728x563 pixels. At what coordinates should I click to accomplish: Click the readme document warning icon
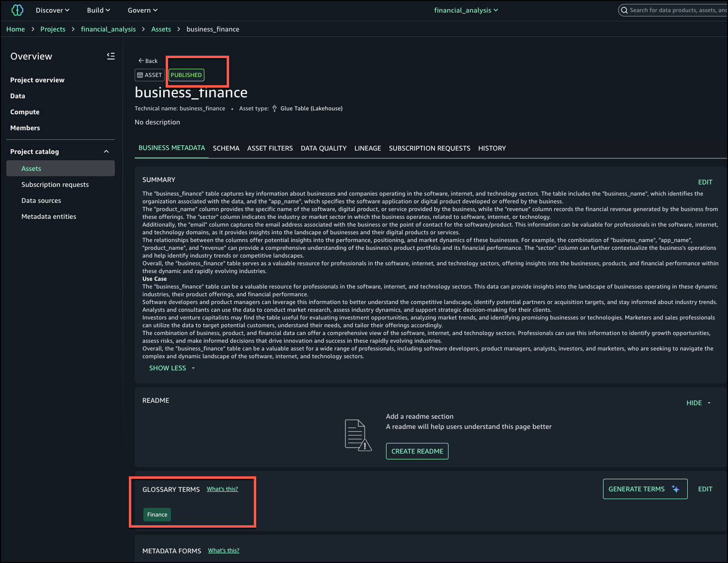point(357,435)
